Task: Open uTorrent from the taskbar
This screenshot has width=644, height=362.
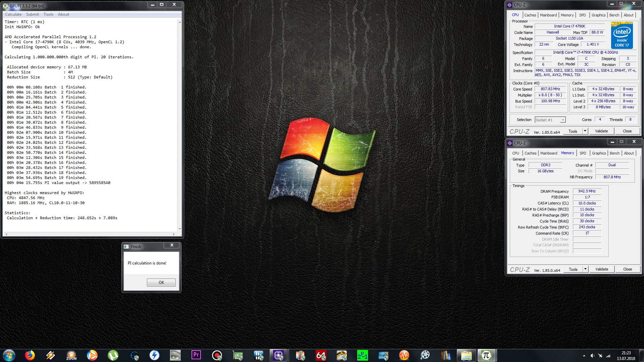Action: (113, 355)
